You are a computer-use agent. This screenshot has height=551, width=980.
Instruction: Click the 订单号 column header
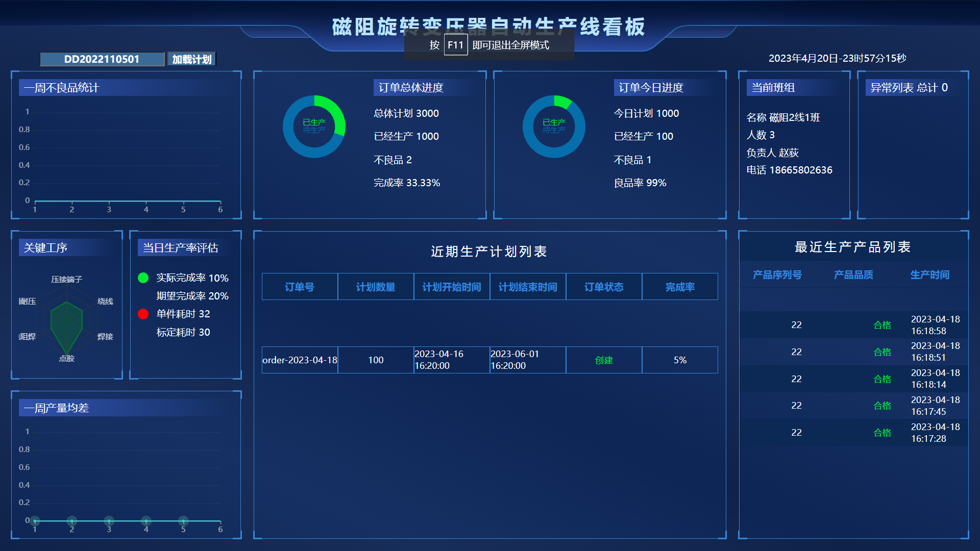pos(300,287)
